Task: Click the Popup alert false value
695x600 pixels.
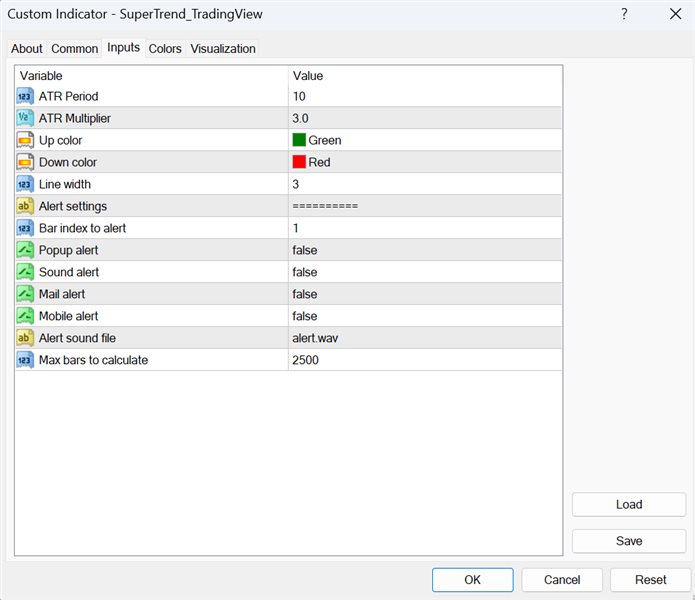Action: coord(305,250)
